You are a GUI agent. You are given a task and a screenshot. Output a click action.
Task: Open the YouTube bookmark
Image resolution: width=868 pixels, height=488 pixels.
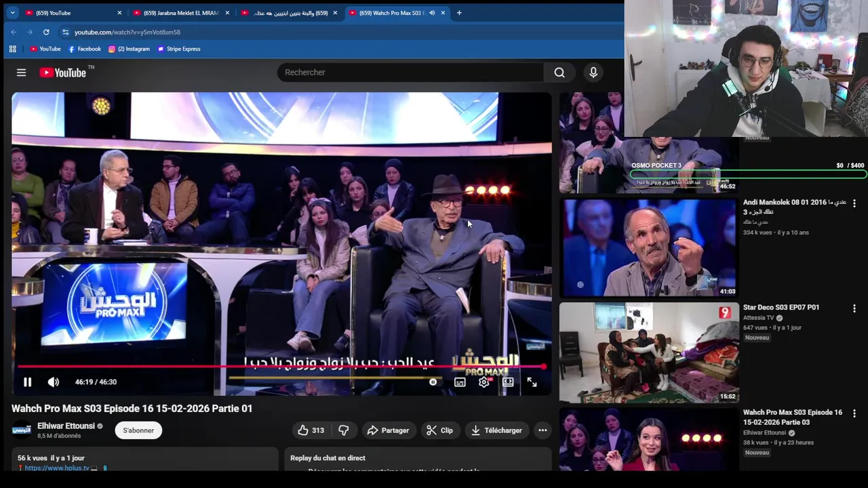45,49
